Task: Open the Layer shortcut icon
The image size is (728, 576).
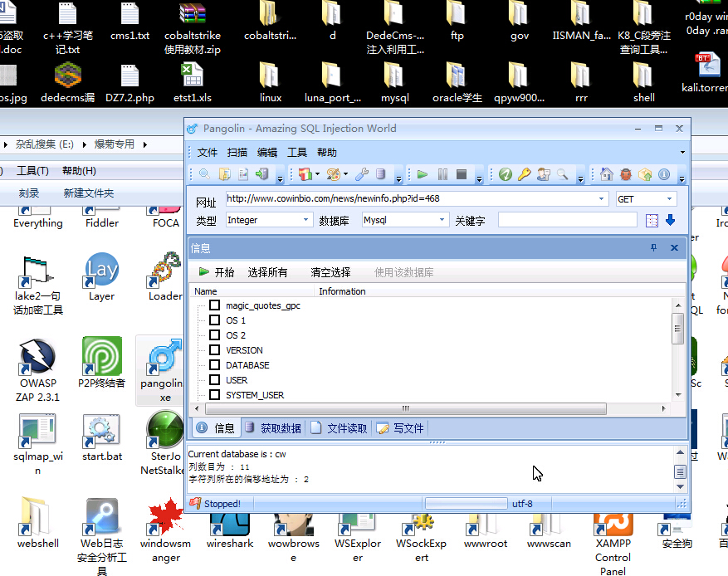Action: (101, 277)
